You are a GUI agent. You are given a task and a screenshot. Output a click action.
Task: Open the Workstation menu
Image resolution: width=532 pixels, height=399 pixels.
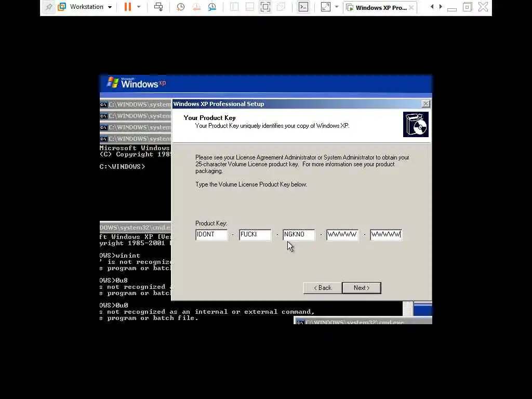coord(85,7)
